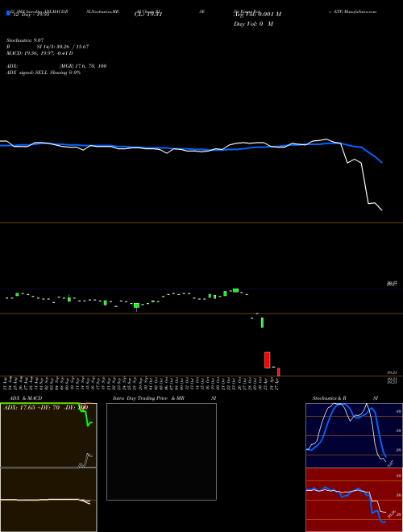Image resolution: width=403 pixels, height=532 pixels.
Task: Click the 'Day Vol: 0 M' label
Action: (x=253, y=24)
